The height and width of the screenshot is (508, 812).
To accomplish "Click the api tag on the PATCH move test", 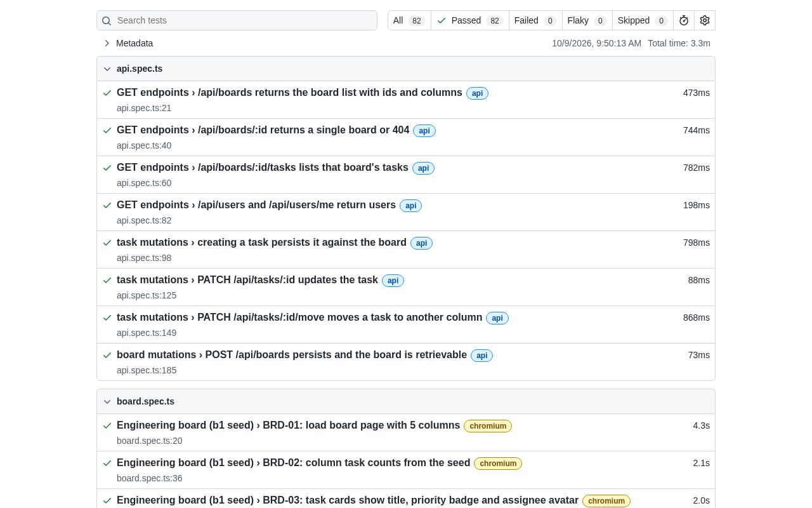I will click(497, 318).
